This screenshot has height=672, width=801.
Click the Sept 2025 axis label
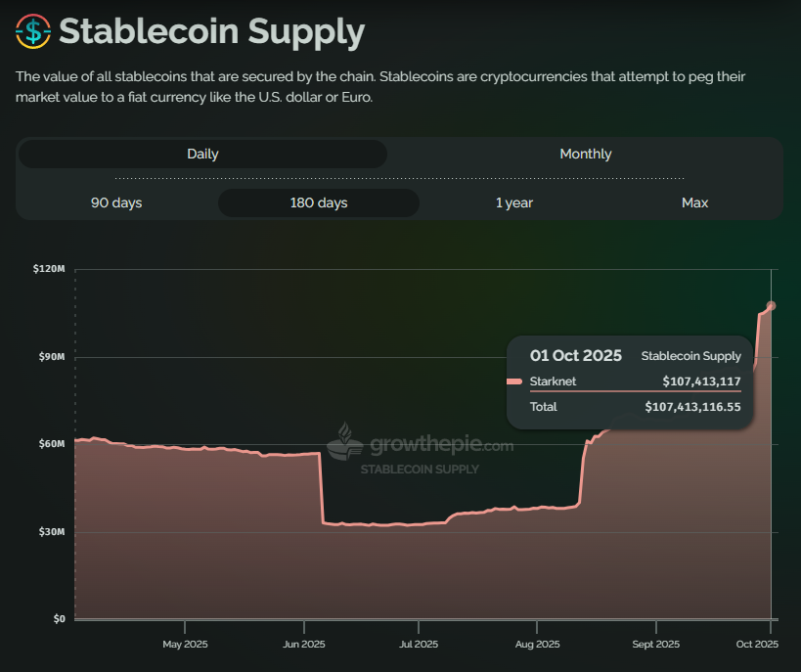(x=655, y=645)
